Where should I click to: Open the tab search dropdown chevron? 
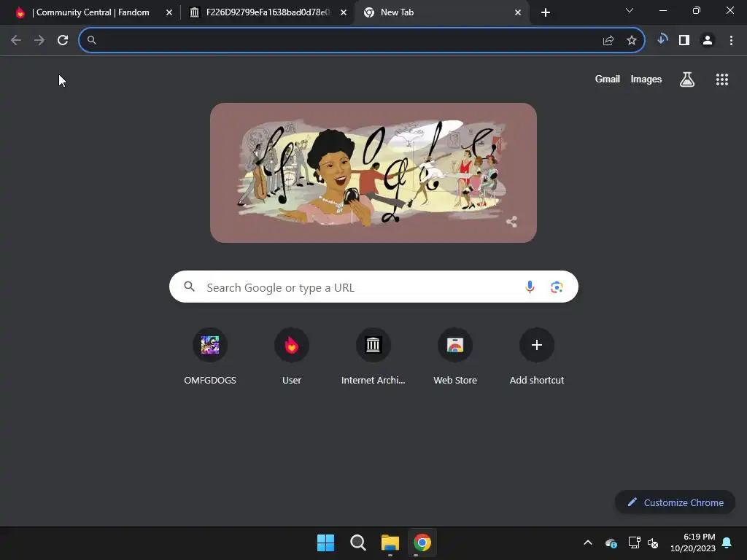pyautogui.click(x=630, y=10)
